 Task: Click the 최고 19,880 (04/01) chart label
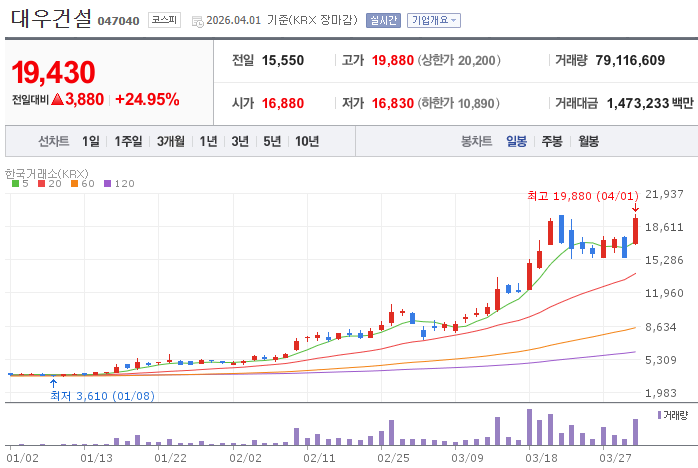click(583, 196)
